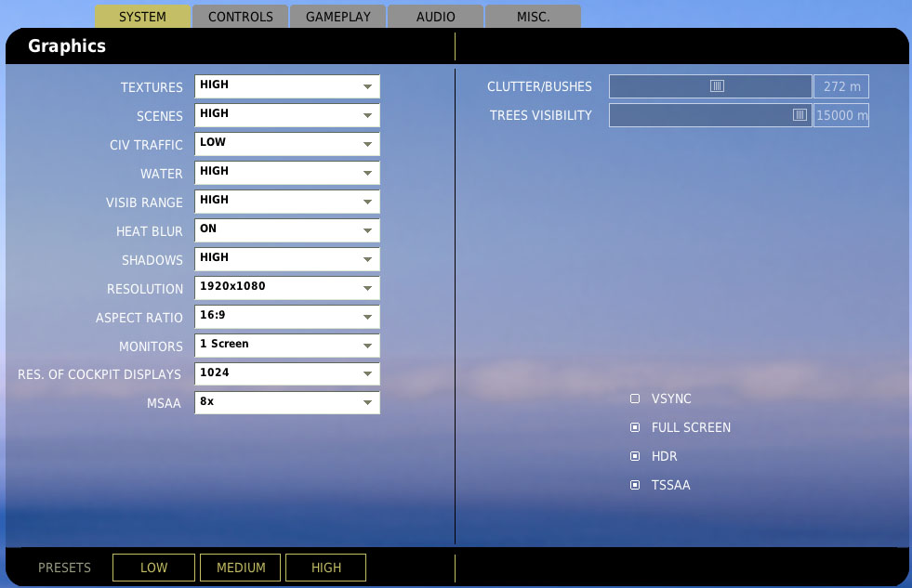This screenshot has height=588, width=912.
Task: Open RES. OF COCKPIT DISPLAYS dropdown
Action: tap(286, 373)
